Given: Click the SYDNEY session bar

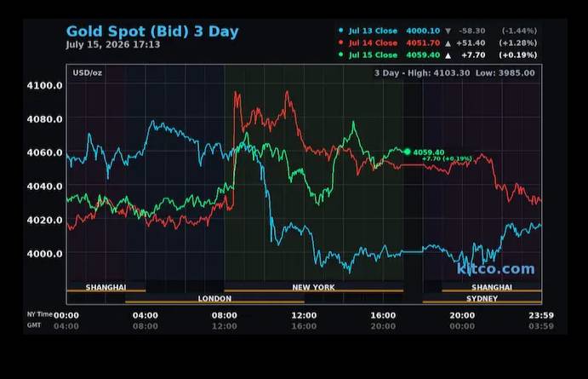Looking at the screenshot, I should pos(482,299).
